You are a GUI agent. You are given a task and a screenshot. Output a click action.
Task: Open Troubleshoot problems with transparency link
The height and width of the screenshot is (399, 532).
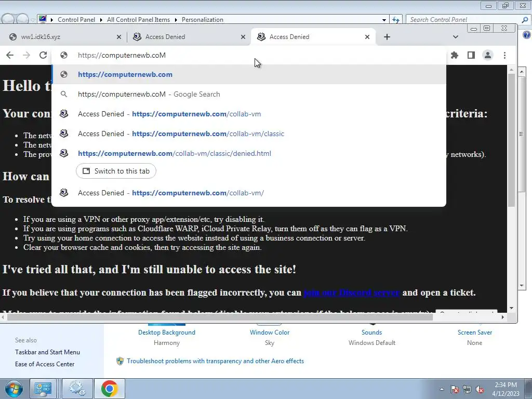(x=215, y=361)
